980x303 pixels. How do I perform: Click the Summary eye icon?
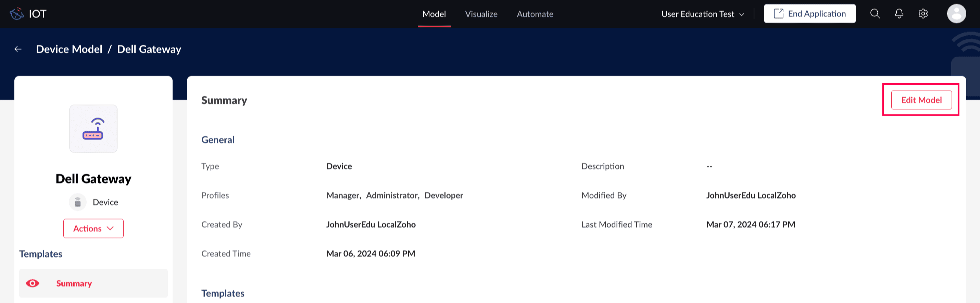(32, 283)
